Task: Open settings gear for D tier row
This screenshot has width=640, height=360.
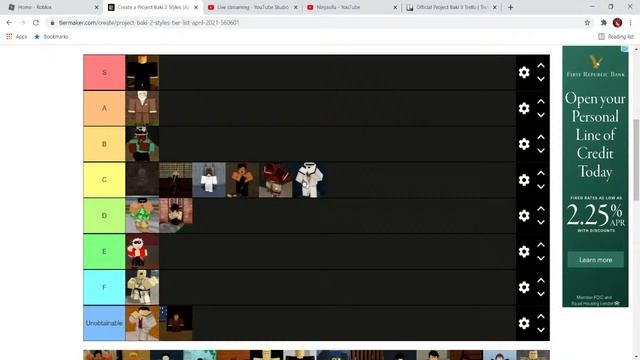Action: 524,216
